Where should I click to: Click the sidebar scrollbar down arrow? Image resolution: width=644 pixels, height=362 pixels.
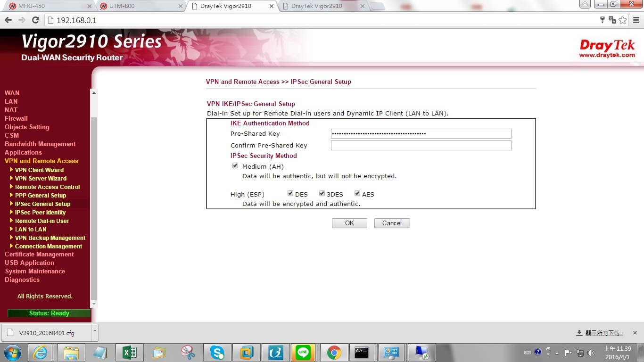[x=94, y=304]
